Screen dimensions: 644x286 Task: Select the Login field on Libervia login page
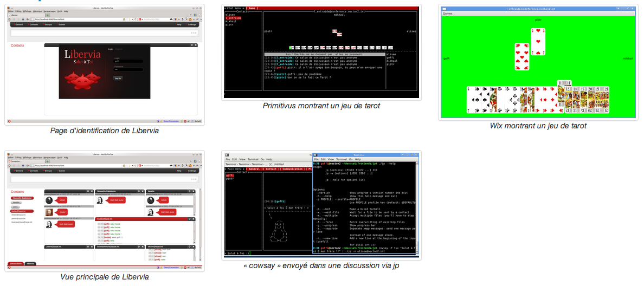pyautogui.click(x=128, y=61)
